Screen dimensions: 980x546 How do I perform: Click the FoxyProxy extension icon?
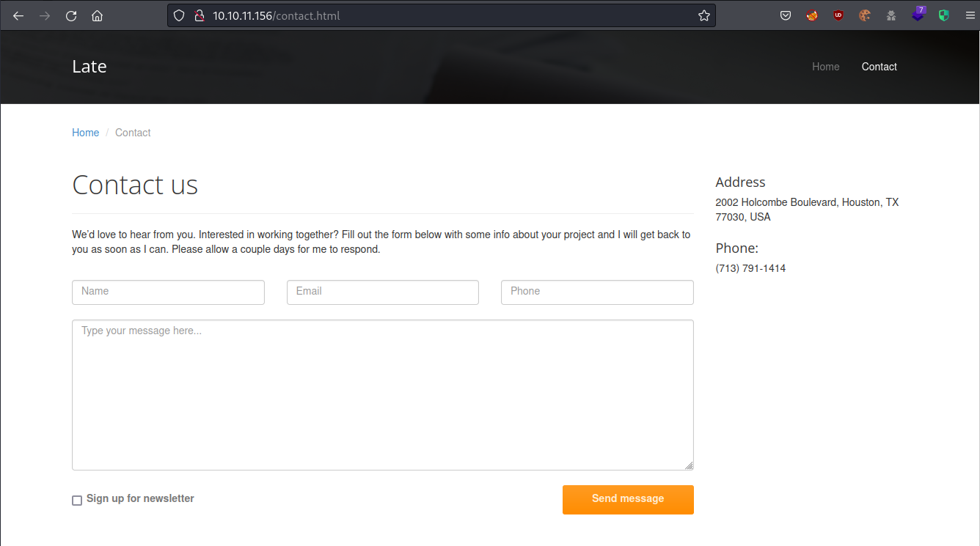812,15
